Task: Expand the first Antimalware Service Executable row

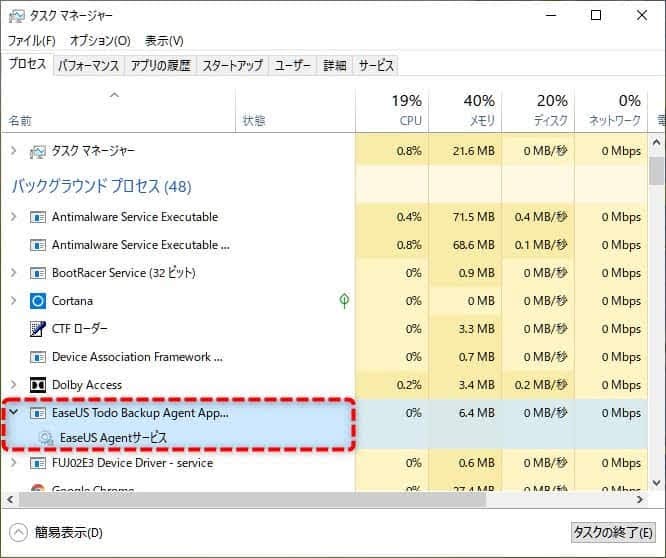Action: coord(13,217)
